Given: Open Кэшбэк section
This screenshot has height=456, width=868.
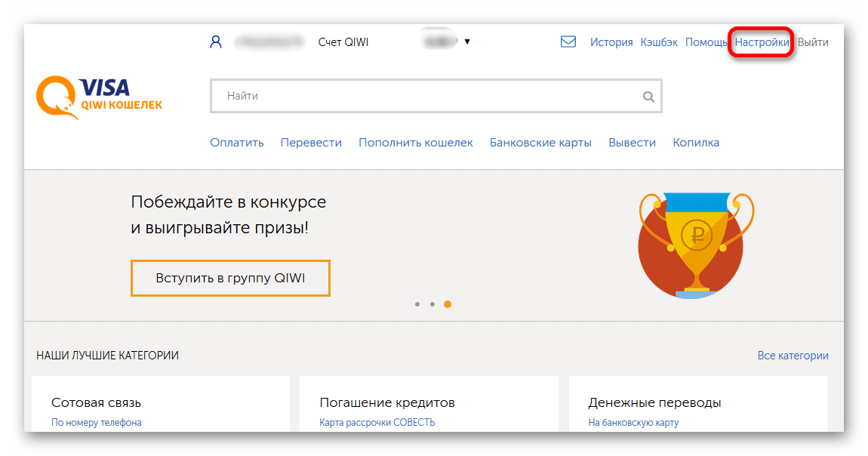Looking at the screenshot, I should click(659, 42).
